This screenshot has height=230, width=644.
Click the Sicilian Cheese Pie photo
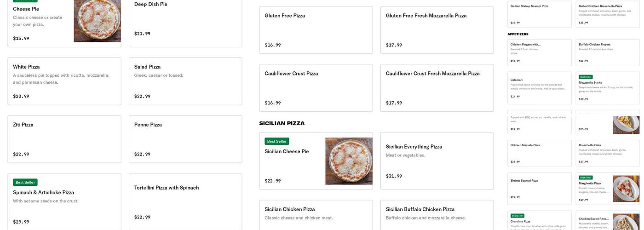tap(349, 161)
